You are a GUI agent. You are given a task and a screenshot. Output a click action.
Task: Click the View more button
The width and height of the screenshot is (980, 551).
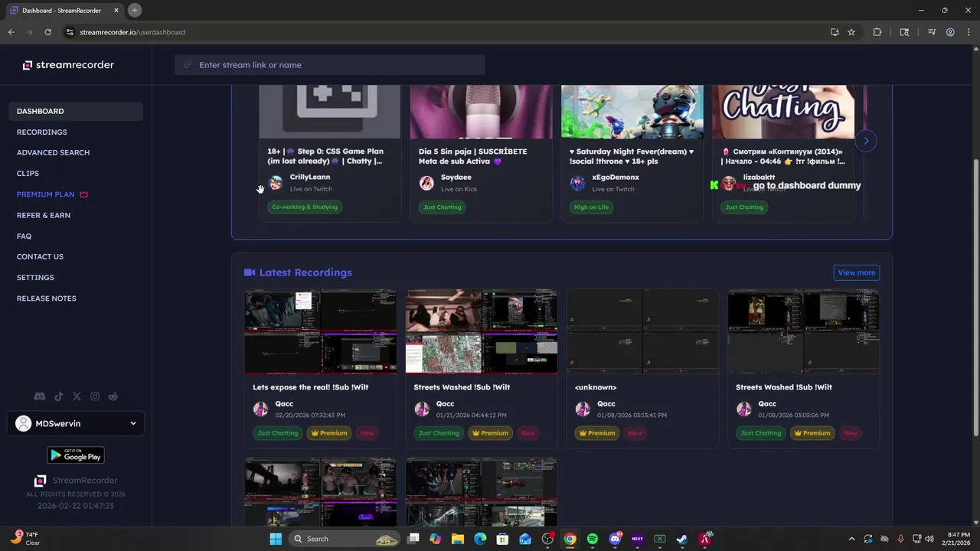pos(856,272)
